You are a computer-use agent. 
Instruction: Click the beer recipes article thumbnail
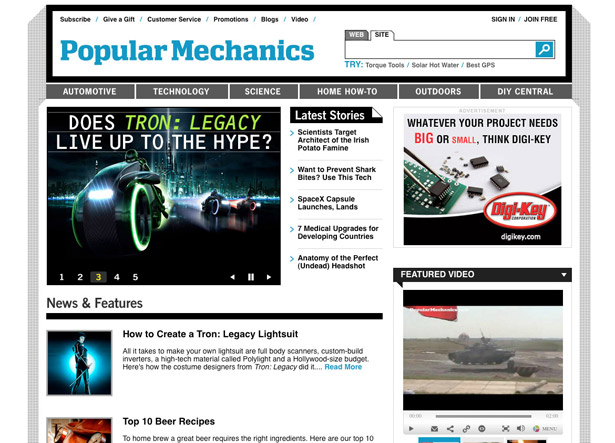tap(79, 430)
